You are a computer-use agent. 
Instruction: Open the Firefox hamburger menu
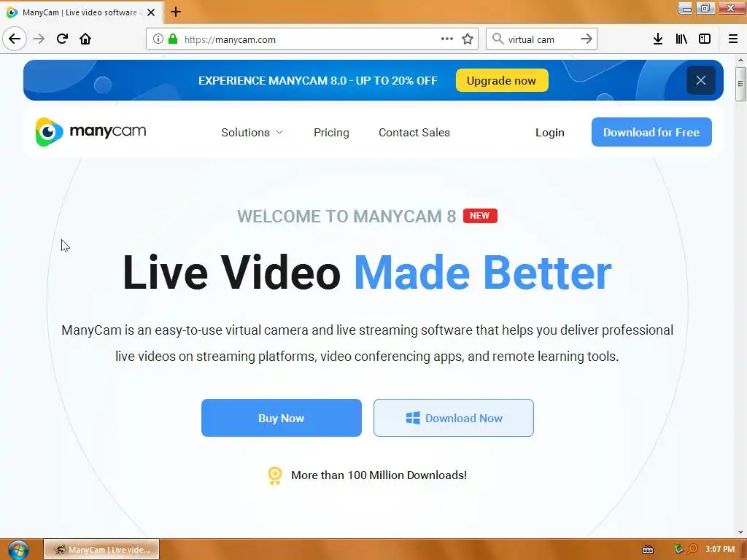coord(733,39)
